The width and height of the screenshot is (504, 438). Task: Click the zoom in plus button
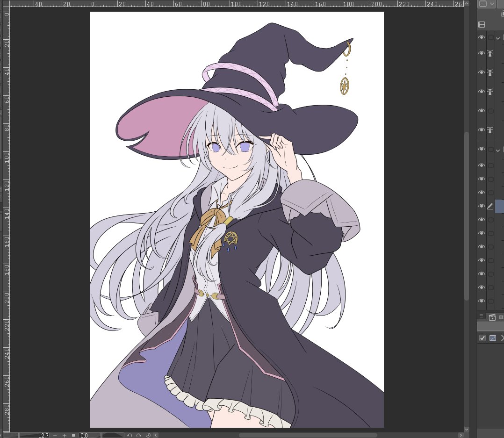coord(65,436)
